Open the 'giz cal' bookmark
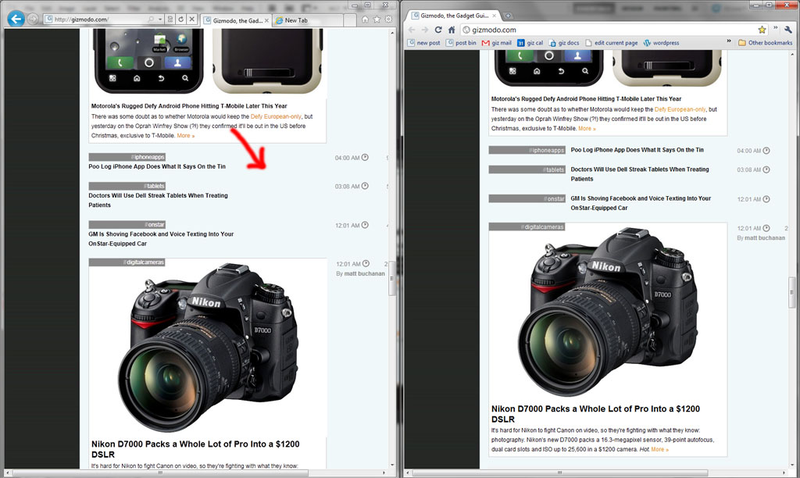This screenshot has width=800, height=478. tap(530, 43)
